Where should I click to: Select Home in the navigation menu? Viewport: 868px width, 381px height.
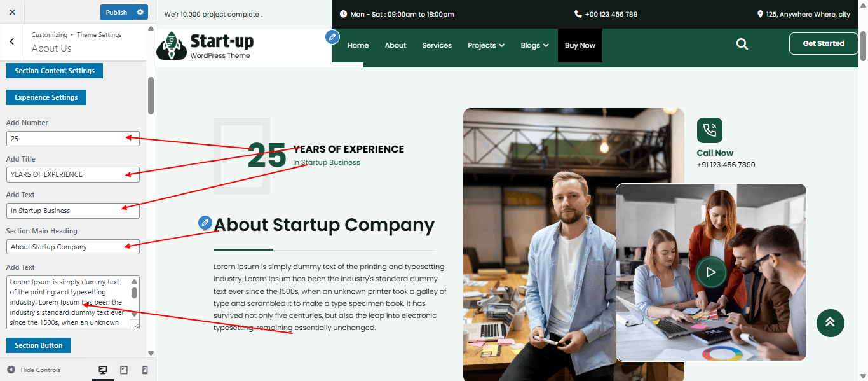[358, 45]
